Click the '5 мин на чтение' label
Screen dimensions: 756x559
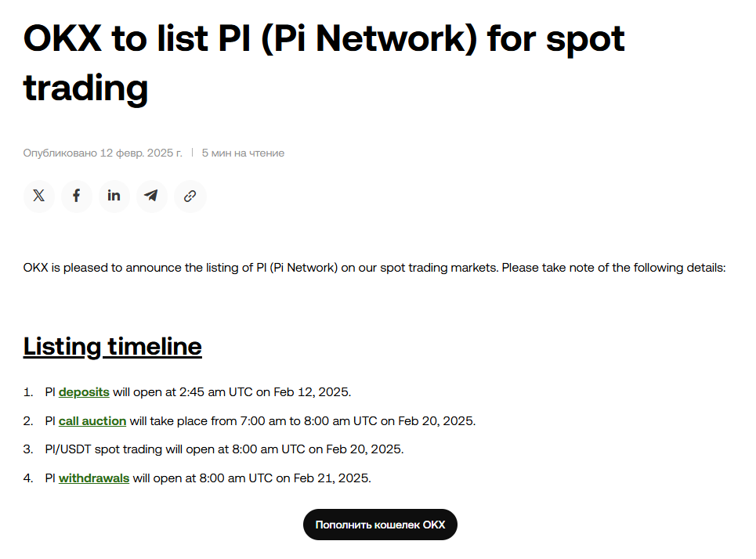pos(243,153)
